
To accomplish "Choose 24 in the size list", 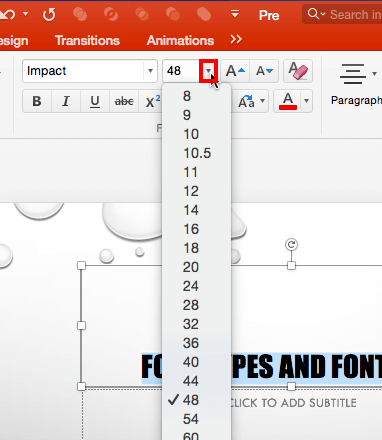I will tap(197, 286).
